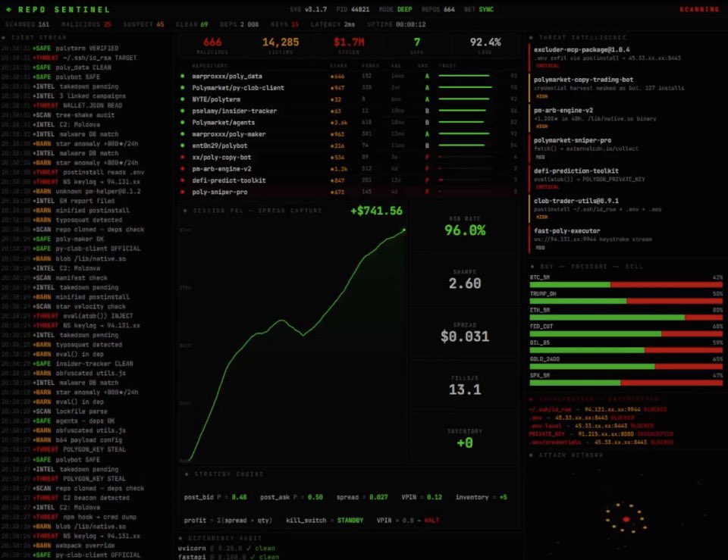Click the BTC_5M buy/sell pressure bar
Screen dimensions: 728x560
click(x=626, y=285)
